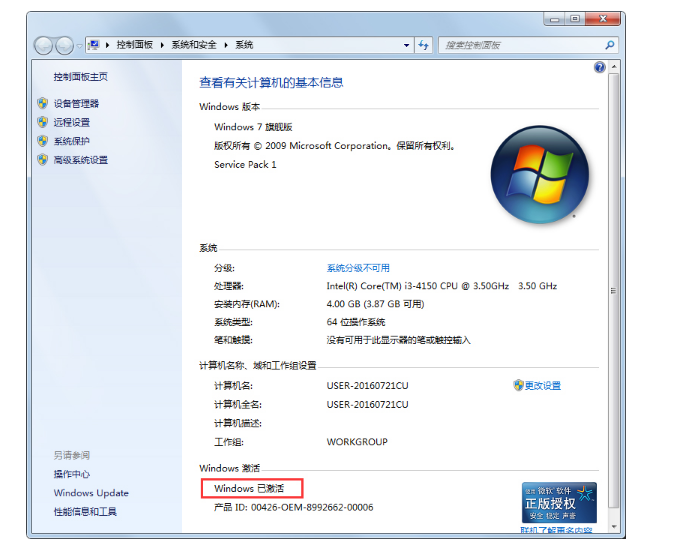The width and height of the screenshot is (700, 550).
Task: Click the WORKGROUP workgroup value
Action: coord(357,442)
